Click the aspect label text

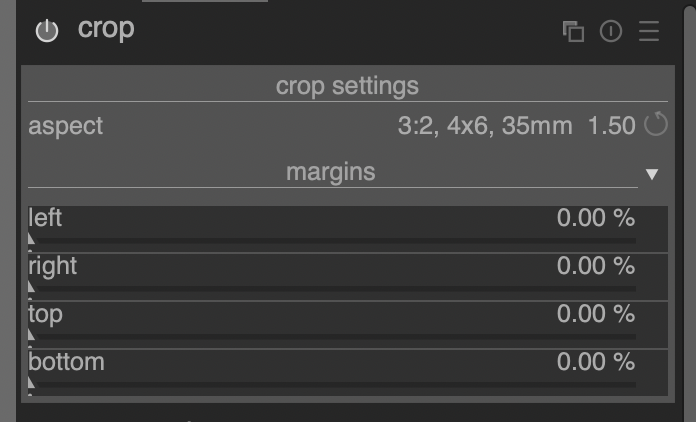pos(66,127)
